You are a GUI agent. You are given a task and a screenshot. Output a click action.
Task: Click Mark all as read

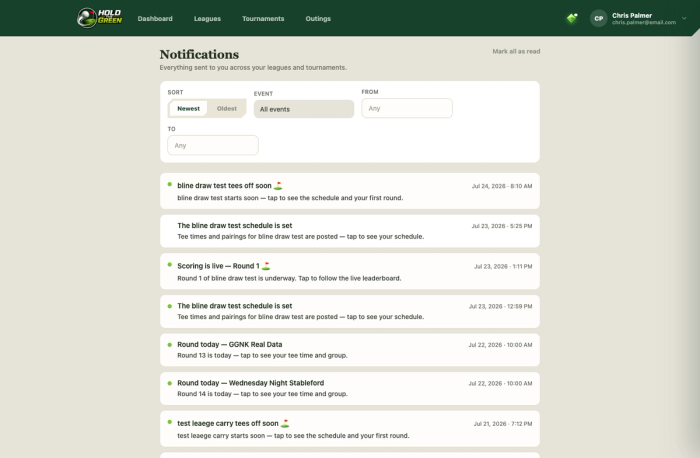pos(516,51)
